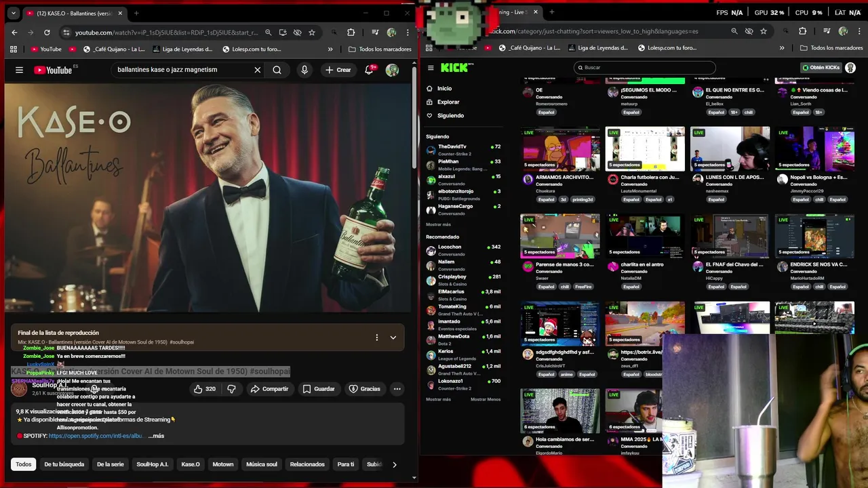Open Crisplayboy recommended channel
Screen dimensions: 868x488
tap(464, 280)
